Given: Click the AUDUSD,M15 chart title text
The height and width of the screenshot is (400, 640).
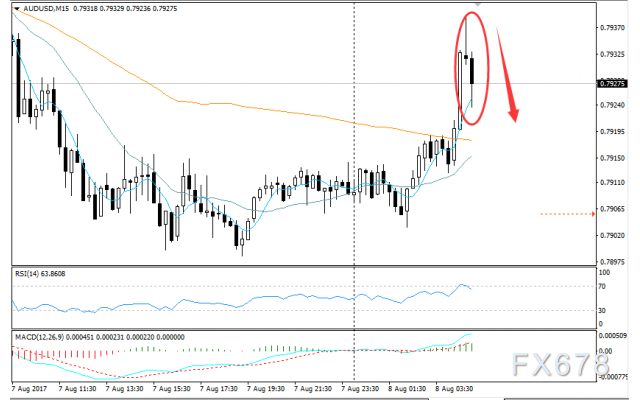Looking at the screenshot, I should [46, 8].
